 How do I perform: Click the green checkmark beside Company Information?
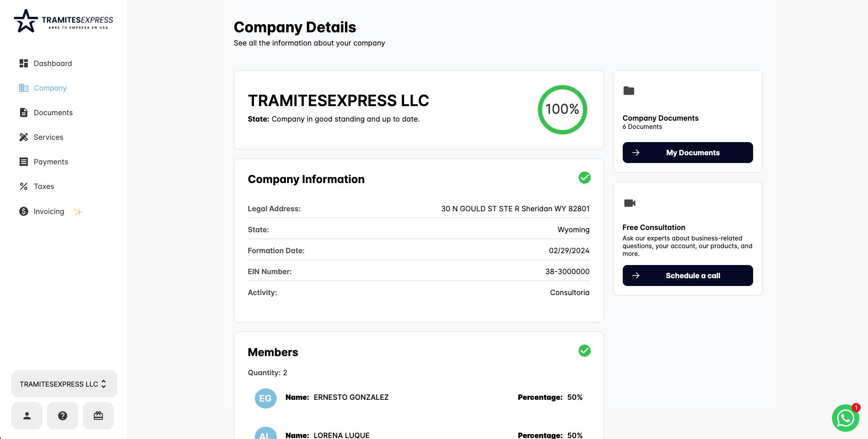(584, 178)
